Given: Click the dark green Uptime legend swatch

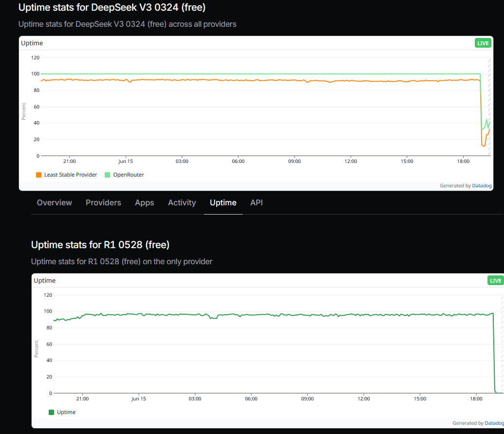Looking at the screenshot, I should (x=51, y=412).
